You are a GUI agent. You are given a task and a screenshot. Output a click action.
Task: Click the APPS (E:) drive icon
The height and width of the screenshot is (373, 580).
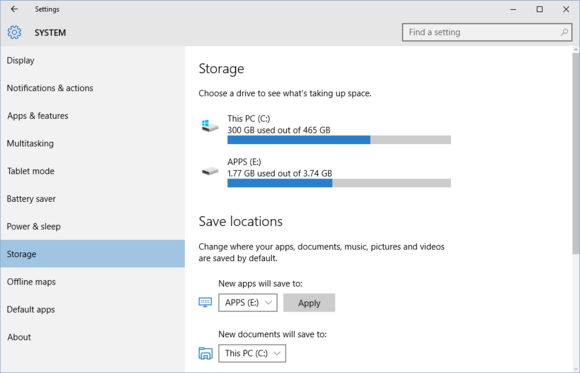(210, 171)
